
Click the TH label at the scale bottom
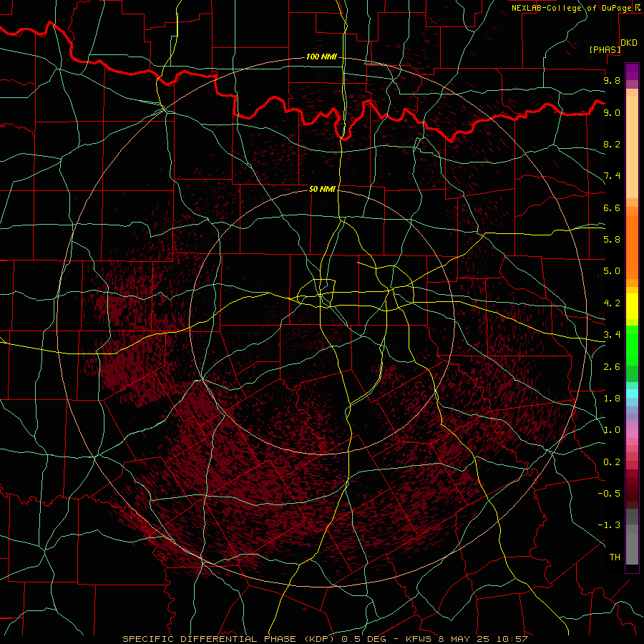[x=615, y=557]
